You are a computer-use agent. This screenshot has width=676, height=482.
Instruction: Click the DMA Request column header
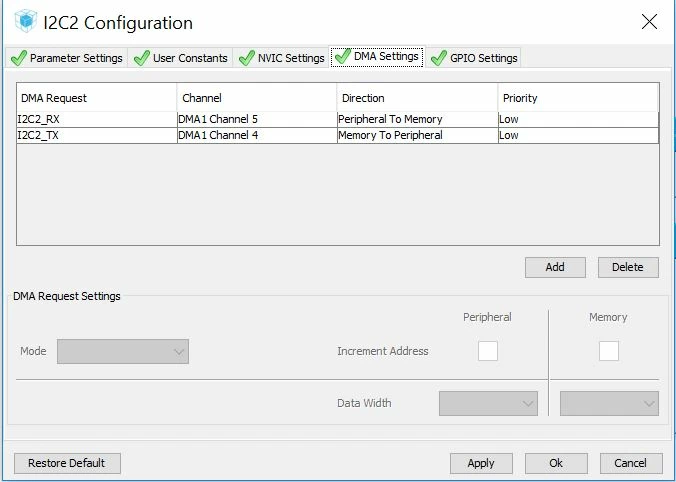coord(97,98)
